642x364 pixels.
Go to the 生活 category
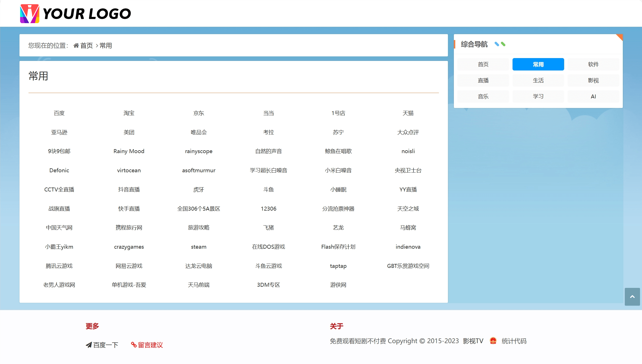point(538,80)
